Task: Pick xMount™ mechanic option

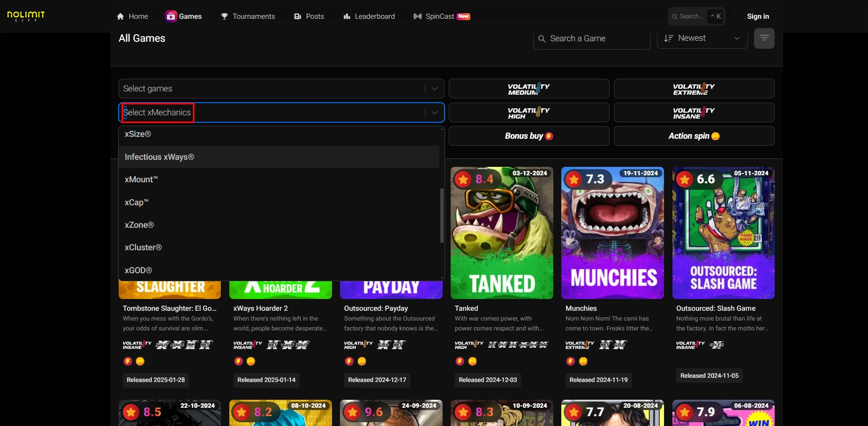Action: [279, 179]
